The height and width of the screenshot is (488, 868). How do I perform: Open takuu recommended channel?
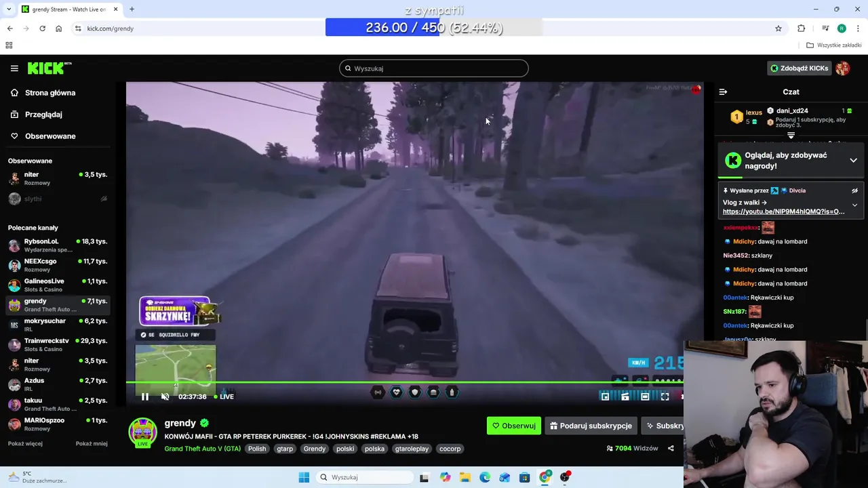(58, 404)
